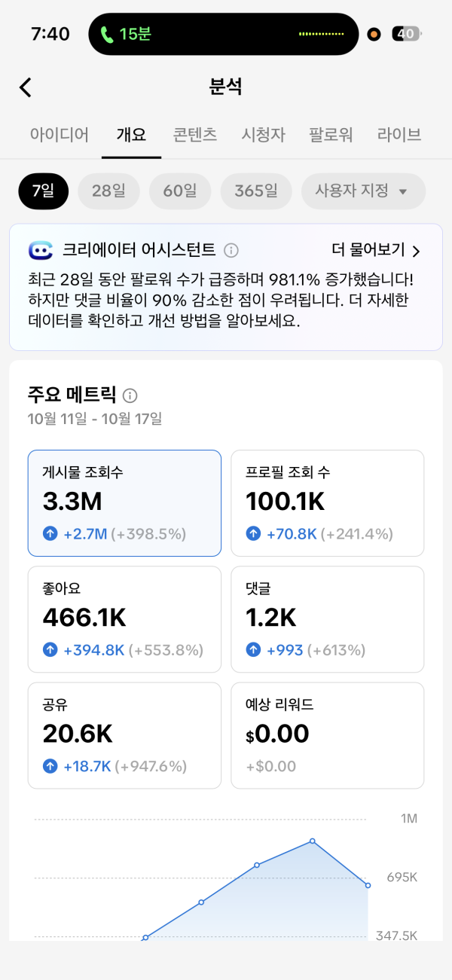The height and width of the screenshot is (980, 452).
Task: Tap the green call indicator 15분
Action: pos(126,34)
